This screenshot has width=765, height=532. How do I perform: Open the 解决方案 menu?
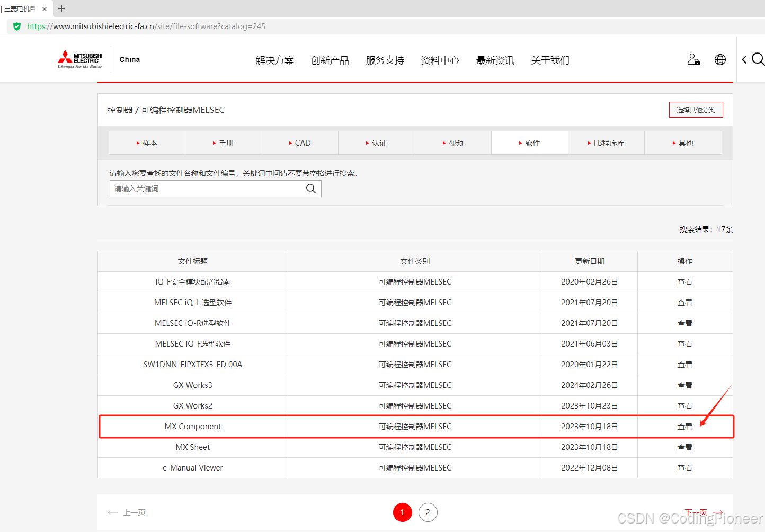coord(274,60)
